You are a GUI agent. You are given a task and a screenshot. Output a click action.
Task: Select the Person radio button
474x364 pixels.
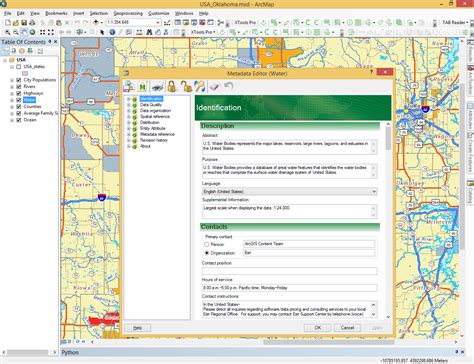(207, 244)
